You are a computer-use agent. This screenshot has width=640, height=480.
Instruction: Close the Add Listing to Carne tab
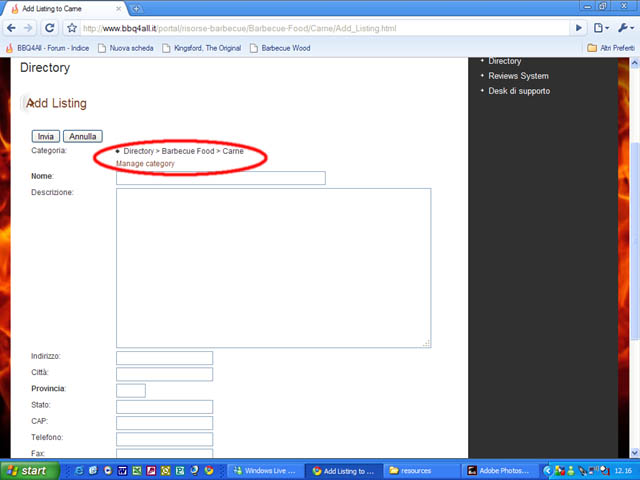click(118, 9)
